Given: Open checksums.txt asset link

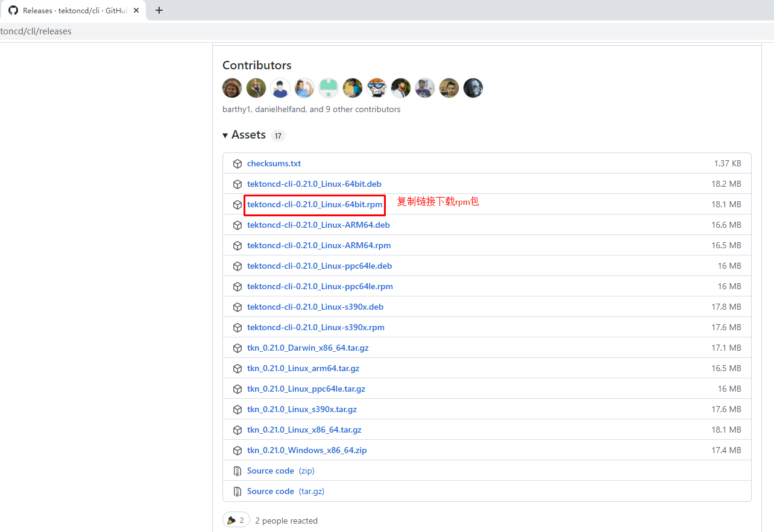Looking at the screenshot, I should pos(274,163).
